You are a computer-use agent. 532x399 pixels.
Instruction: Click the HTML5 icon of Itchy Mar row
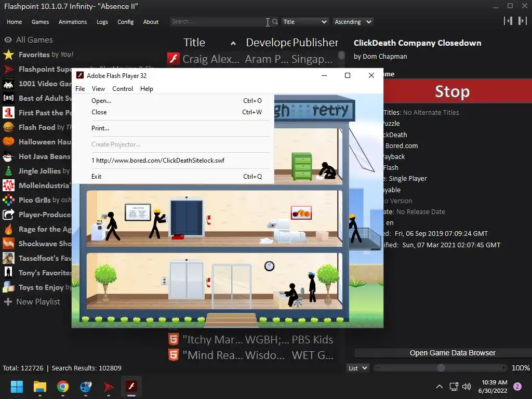pos(174,339)
